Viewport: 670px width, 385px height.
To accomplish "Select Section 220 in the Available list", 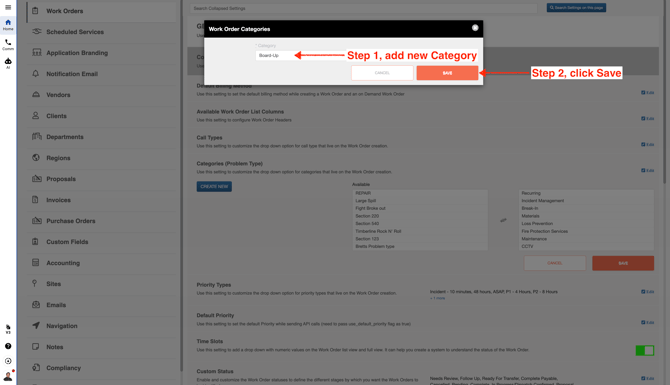I will click(x=420, y=216).
